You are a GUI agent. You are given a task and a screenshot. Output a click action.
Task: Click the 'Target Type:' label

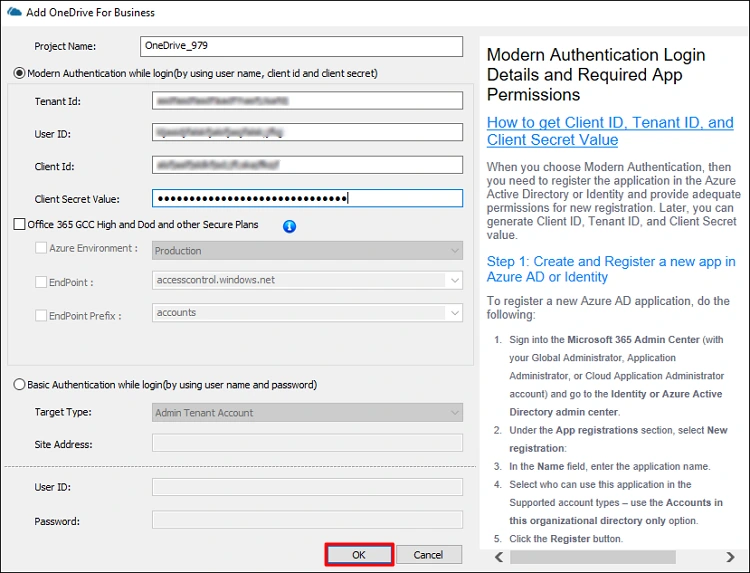tap(63, 412)
